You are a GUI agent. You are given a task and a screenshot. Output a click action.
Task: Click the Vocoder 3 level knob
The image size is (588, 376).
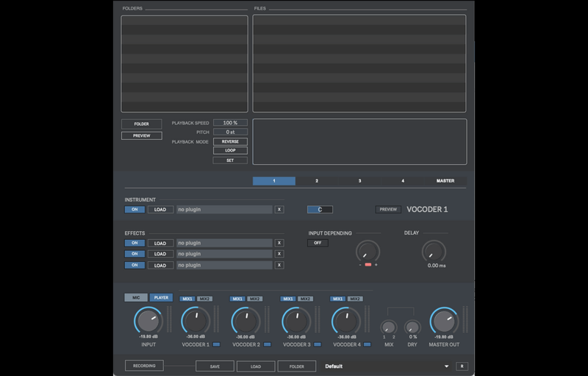[x=296, y=320]
